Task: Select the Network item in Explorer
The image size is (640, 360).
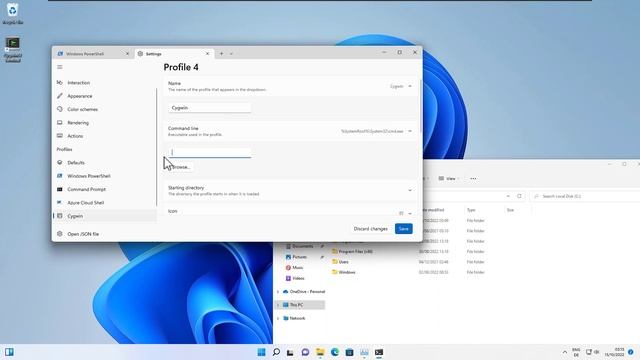Action: [297, 318]
